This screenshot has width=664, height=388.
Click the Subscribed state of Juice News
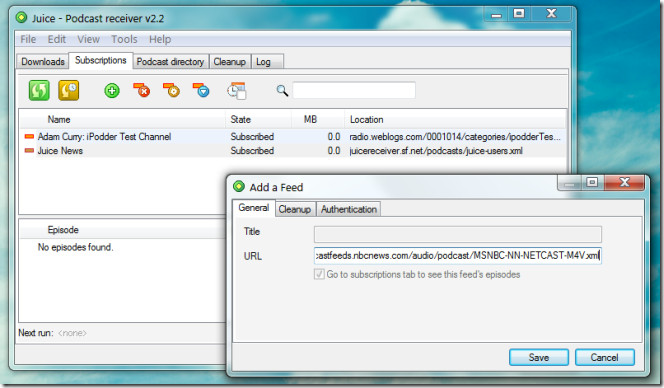click(x=252, y=150)
